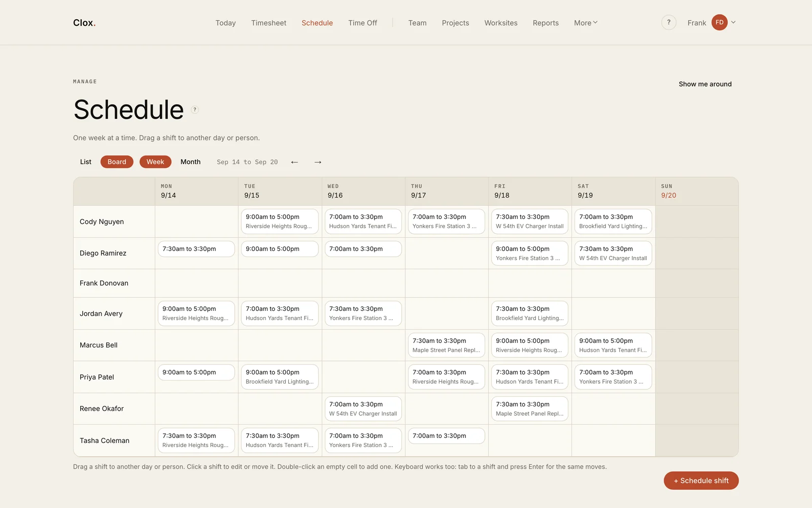This screenshot has height=508, width=812.
Task: Click the Frank Donovan row name
Action: (x=104, y=283)
